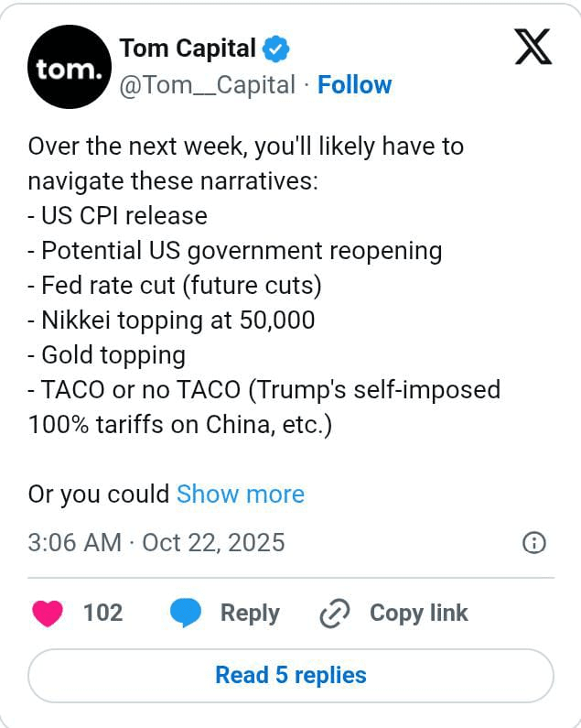The width and height of the screenshot is (581, 728).
Task: Click the Copy link label
Action: click(418, 613)
